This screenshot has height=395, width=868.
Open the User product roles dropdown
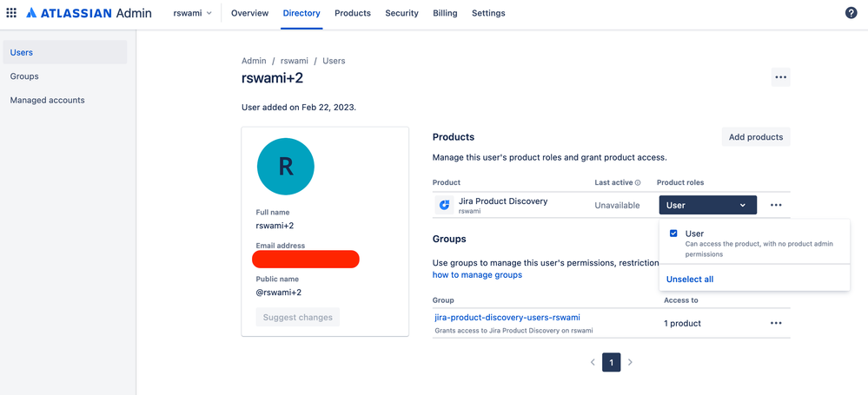tap(707, 205)
